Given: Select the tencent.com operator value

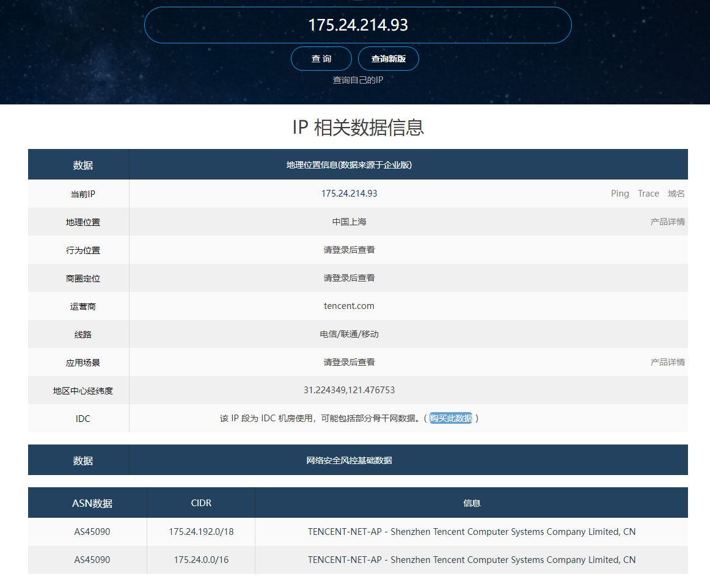Looking at the screenshot, I should (x=349, y=306).
